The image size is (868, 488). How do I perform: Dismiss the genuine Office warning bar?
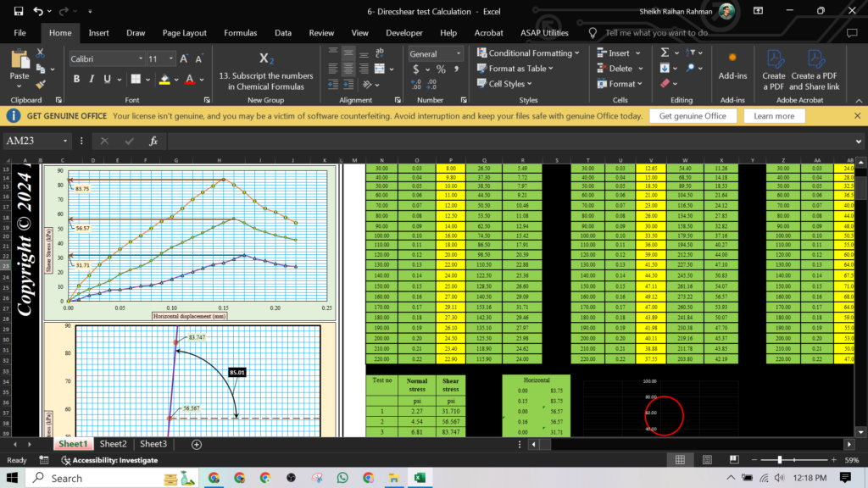[x=857, y=116]
